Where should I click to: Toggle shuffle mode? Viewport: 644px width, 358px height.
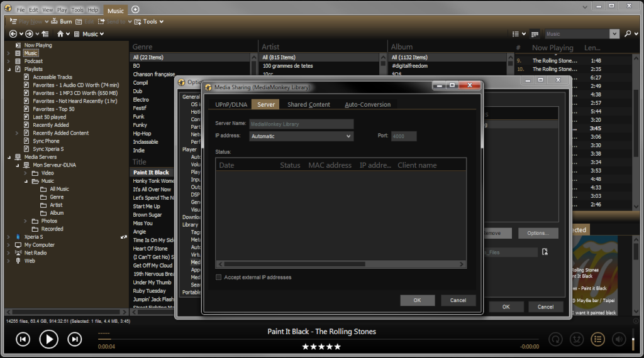click(x=577, y=339)
